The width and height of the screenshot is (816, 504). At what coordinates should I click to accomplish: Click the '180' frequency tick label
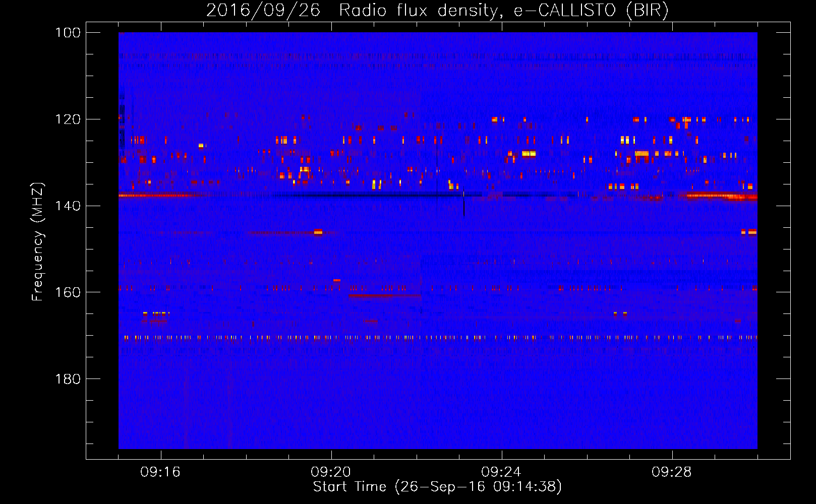coord(68,379)
